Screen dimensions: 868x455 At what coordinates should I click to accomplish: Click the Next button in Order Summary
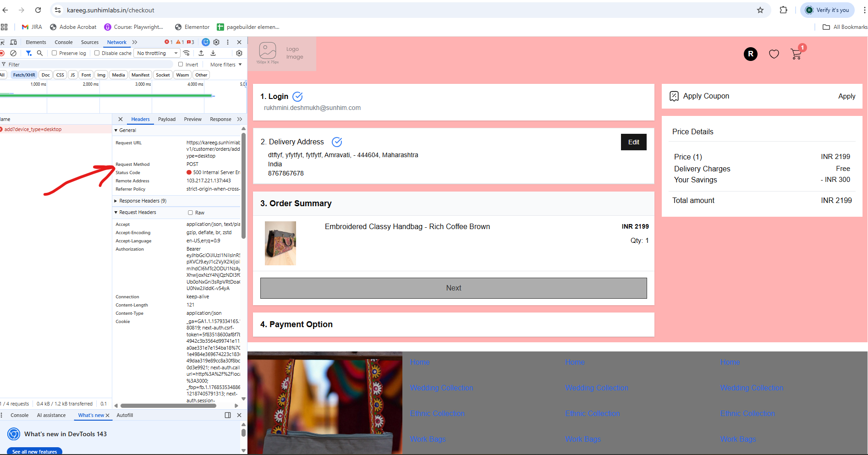click(454, 288)
